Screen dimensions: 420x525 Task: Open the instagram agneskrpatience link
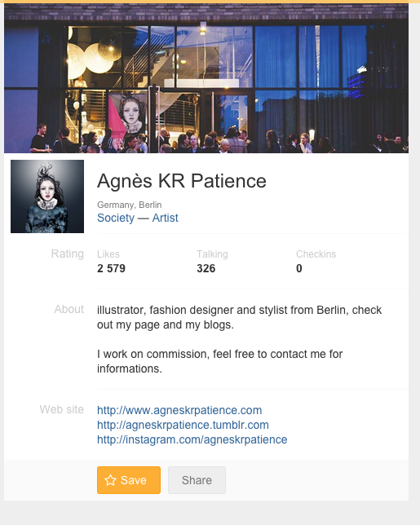click(192, 439)
